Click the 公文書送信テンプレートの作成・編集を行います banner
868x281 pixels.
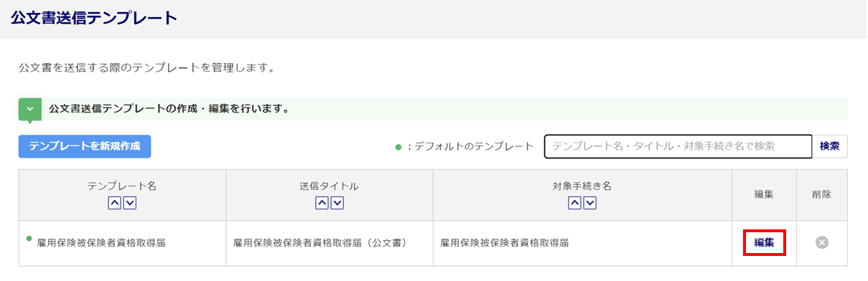tap(433, 109)
